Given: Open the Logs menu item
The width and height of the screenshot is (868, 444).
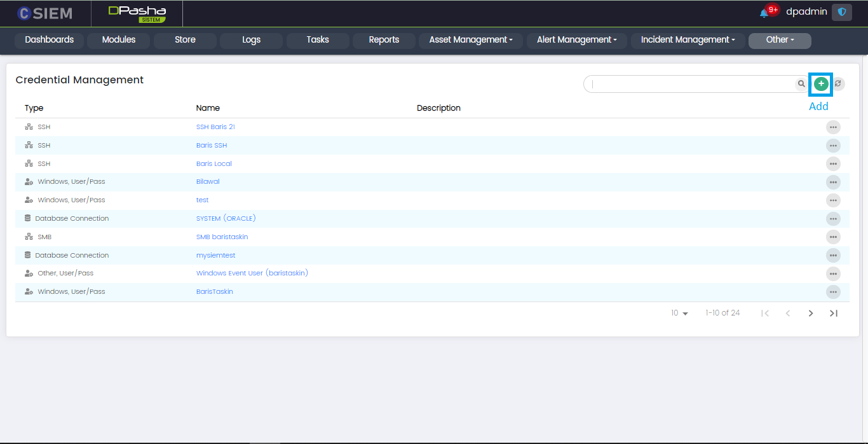Looking at the screenshot, I should tap(251, 40).
